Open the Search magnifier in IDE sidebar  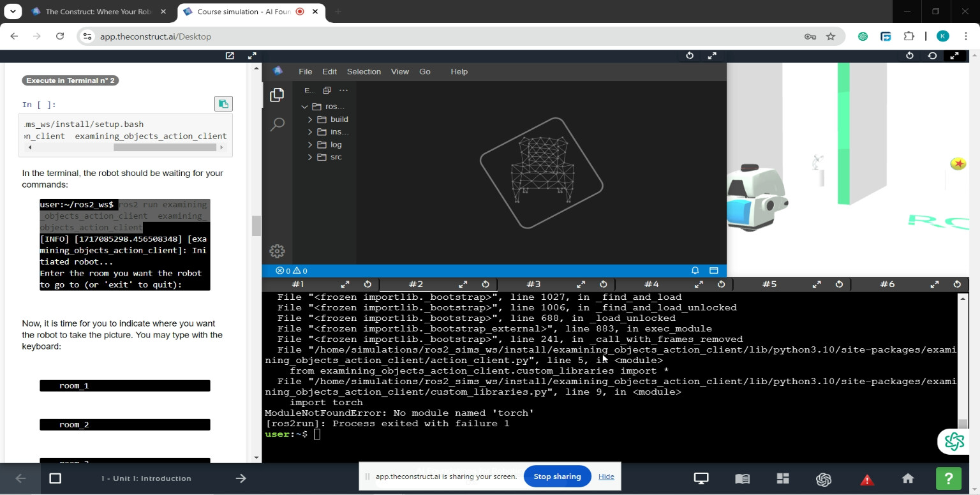click(x=277, y=124)
